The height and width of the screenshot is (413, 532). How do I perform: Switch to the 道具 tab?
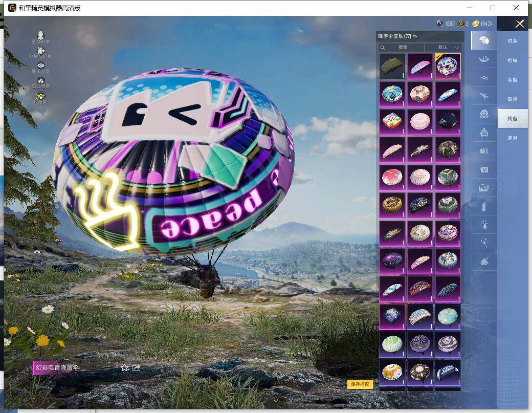pyautogui.click(x=513, y=138)
